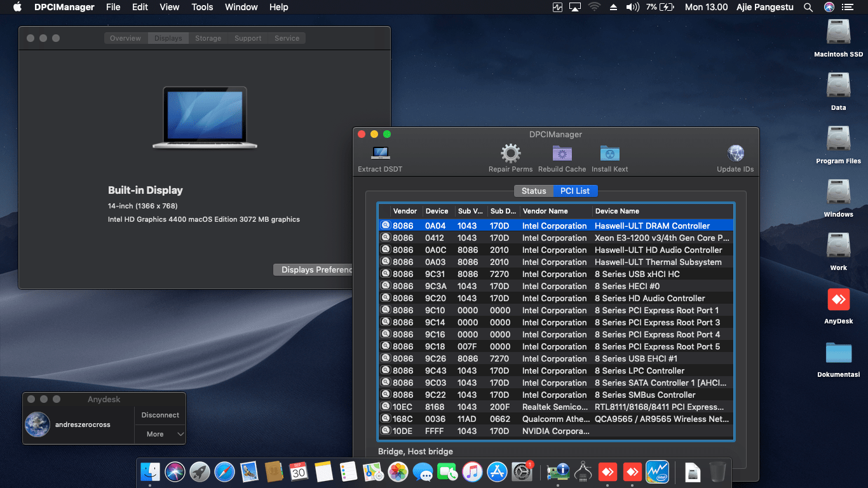Open Trash in the Dock
Image resolution: width=868 pixels, height=488 pixels.
pyautogui.click(x=717, y=471)
